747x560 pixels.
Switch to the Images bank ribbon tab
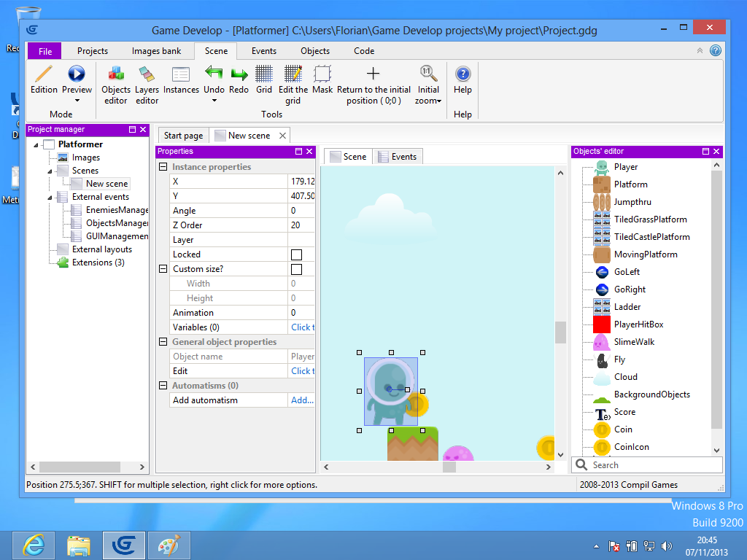click(x=155, y=51)
